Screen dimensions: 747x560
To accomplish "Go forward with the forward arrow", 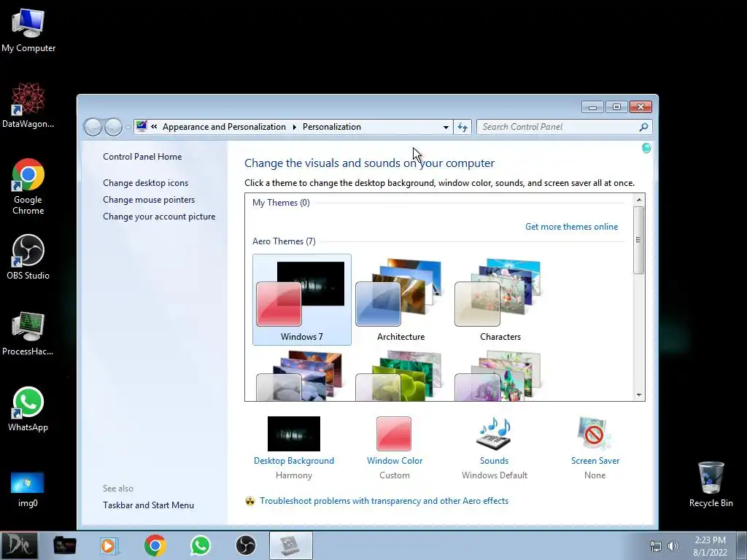I will [113, 127].
